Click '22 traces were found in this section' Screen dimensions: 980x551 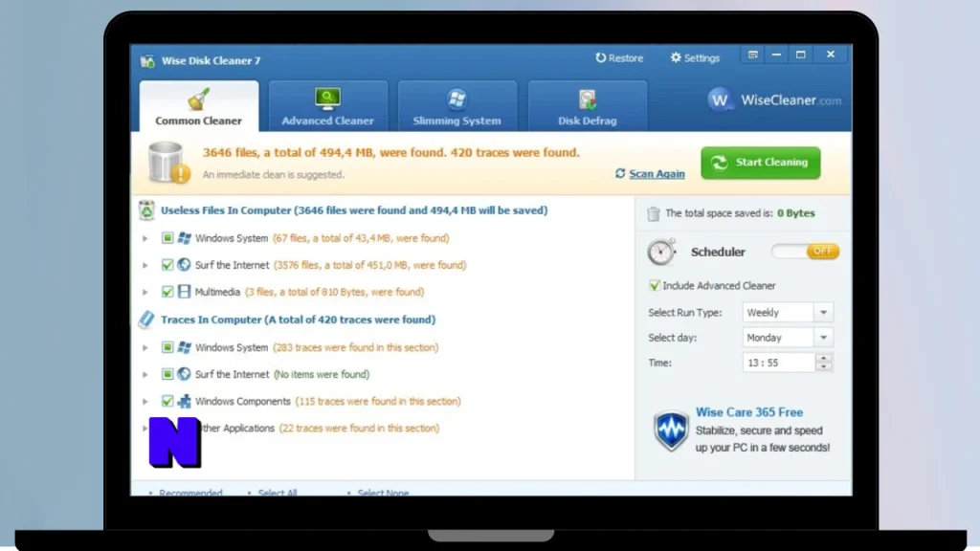359,428
